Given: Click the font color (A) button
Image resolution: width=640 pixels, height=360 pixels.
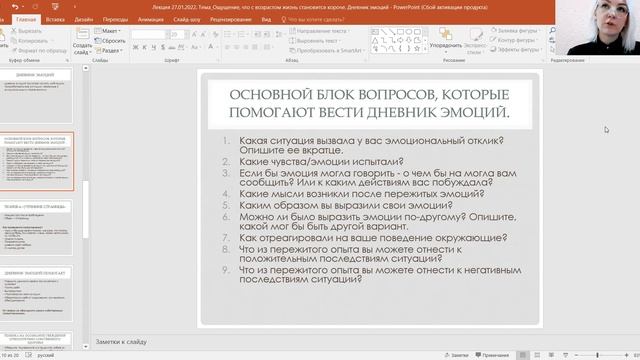Looking at the screenshot, I should click(211, 47).
